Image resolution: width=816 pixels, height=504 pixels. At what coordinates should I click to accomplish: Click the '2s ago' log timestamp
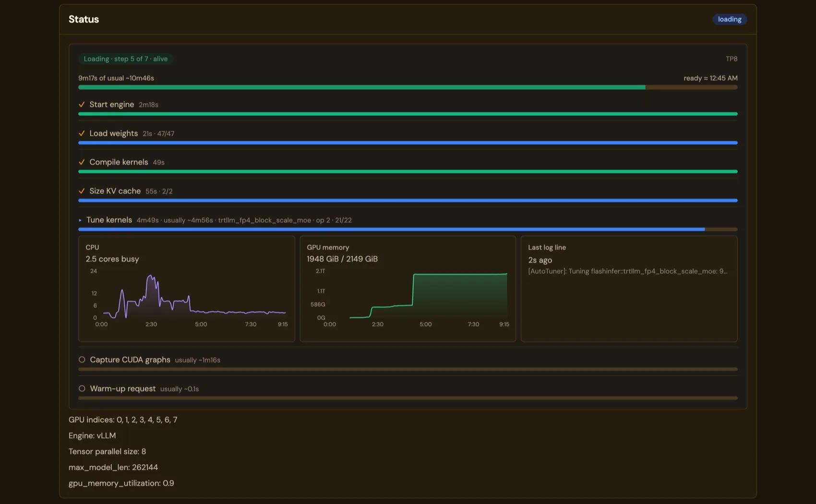pos(540,260)
